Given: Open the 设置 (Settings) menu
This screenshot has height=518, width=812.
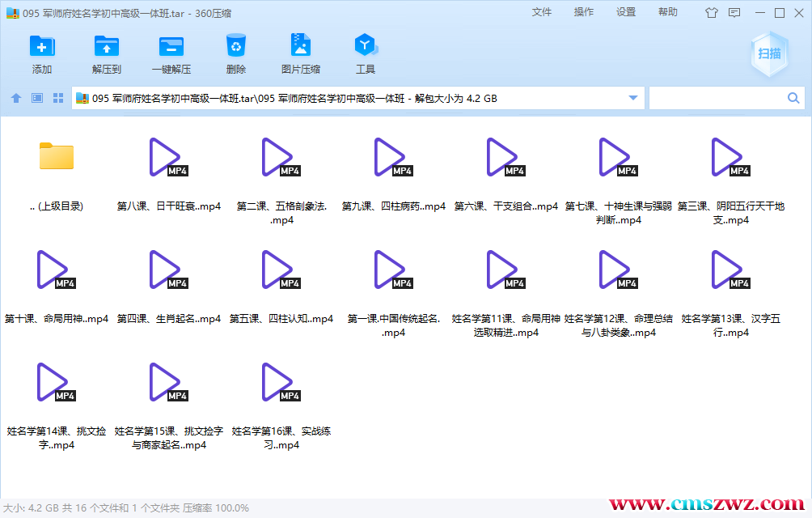Looking at the screenshot, I should coord(625,13).
